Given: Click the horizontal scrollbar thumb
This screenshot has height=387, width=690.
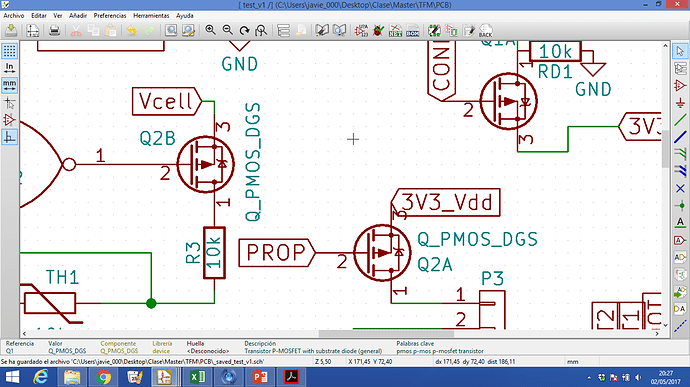Looking at the screenshot, I should click(x=386, y=334).
